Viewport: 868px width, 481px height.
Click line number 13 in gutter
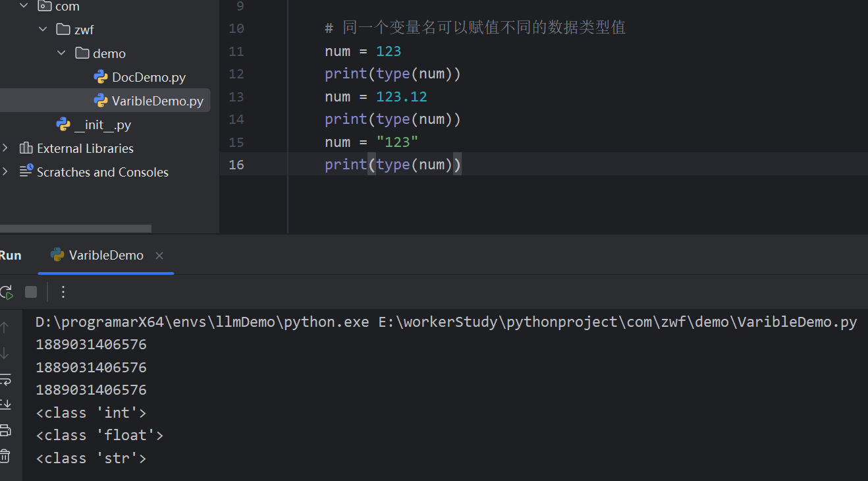point(236,97)
